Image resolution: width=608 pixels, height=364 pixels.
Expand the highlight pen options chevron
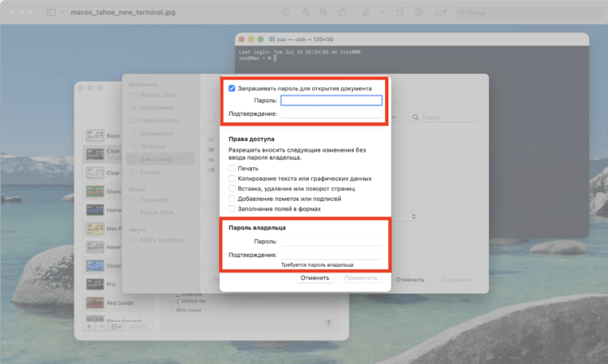(383, 12)
